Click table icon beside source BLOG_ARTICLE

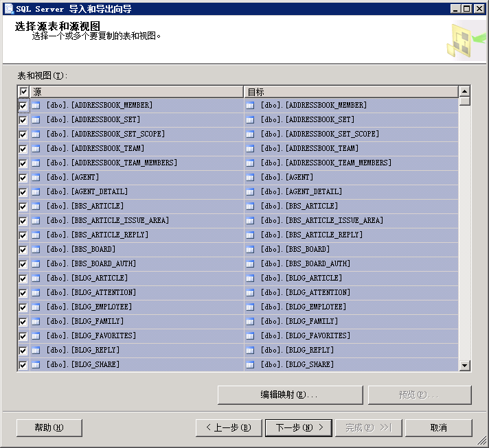(36, 279)
